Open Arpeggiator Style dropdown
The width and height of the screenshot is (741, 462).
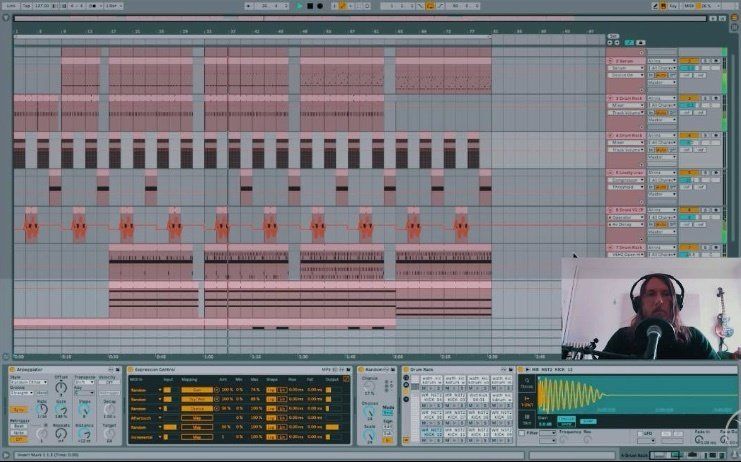(29, 382)
